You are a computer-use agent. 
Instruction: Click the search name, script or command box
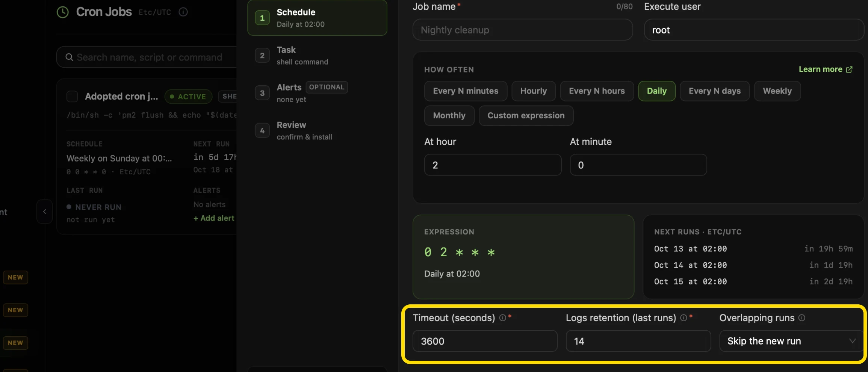[147, 57]
